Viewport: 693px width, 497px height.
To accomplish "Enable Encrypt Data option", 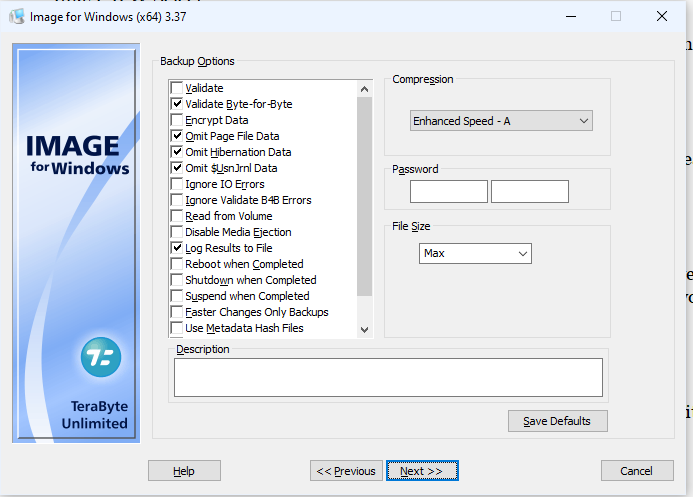I will (177, 120).
